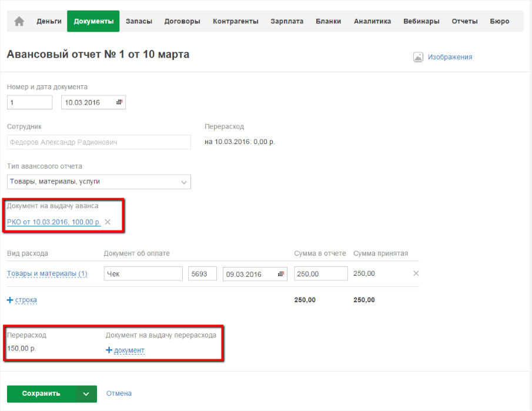Viewport: 532px width, 411px height.
Task: Open calendar for payment date 09.03.2016
Action: pos(281,274)
